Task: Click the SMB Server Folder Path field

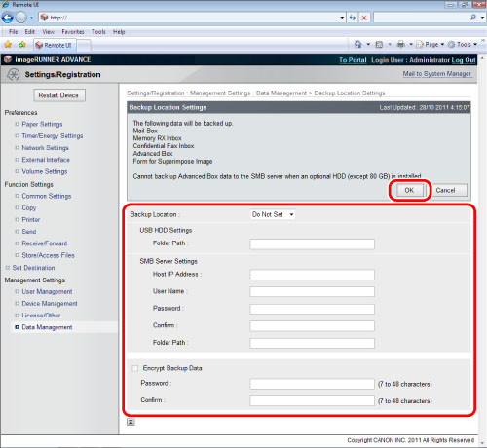Action: point(312,343)
